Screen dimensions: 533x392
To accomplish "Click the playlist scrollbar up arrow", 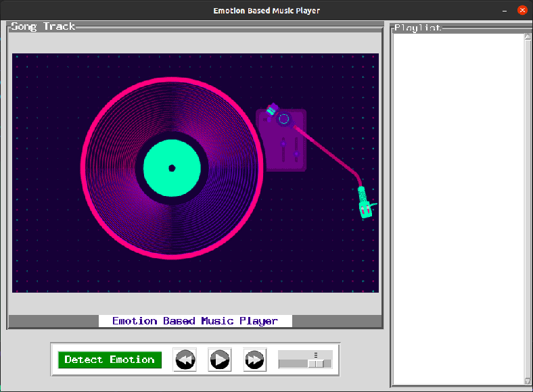I will tap(528, 37).
